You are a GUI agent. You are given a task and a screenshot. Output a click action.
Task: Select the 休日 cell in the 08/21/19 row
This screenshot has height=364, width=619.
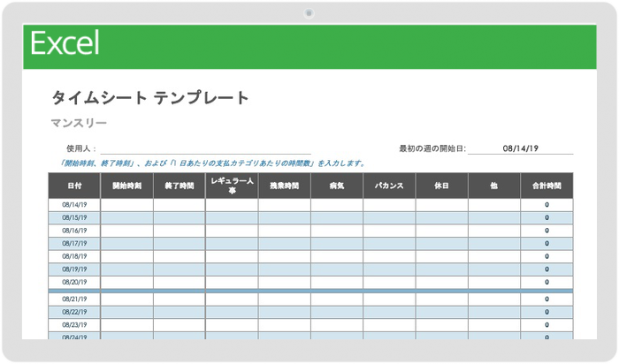(442, 299)
